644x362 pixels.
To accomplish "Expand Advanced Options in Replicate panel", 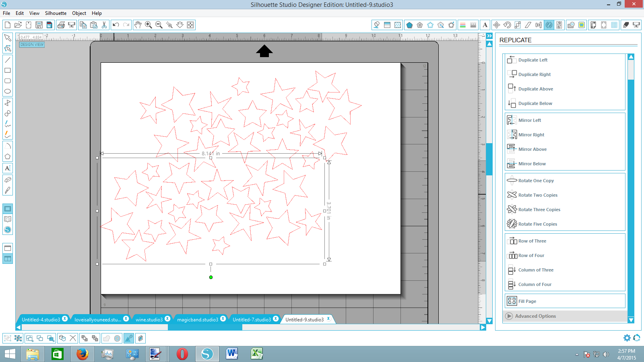I will click(x=566, y=316).
